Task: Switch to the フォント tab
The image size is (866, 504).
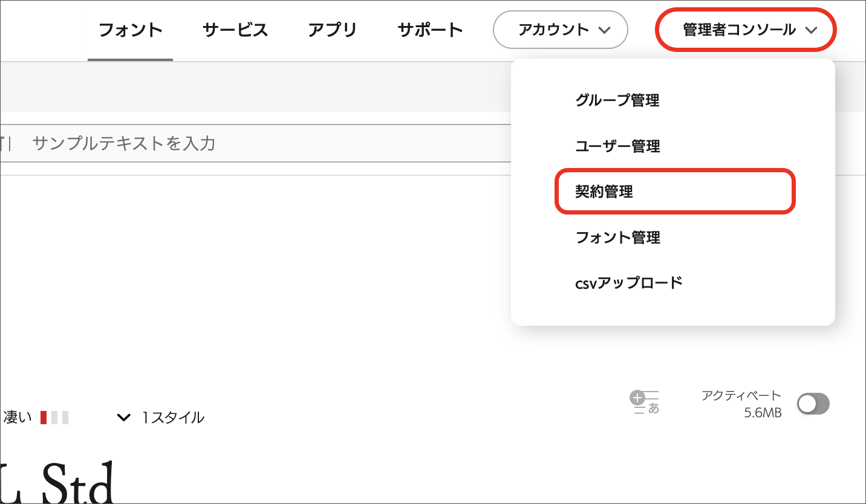Action: [x=131, y=30]
